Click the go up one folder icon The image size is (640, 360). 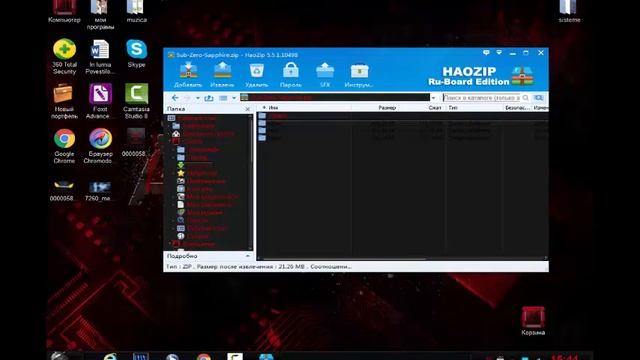click(209, 98)
